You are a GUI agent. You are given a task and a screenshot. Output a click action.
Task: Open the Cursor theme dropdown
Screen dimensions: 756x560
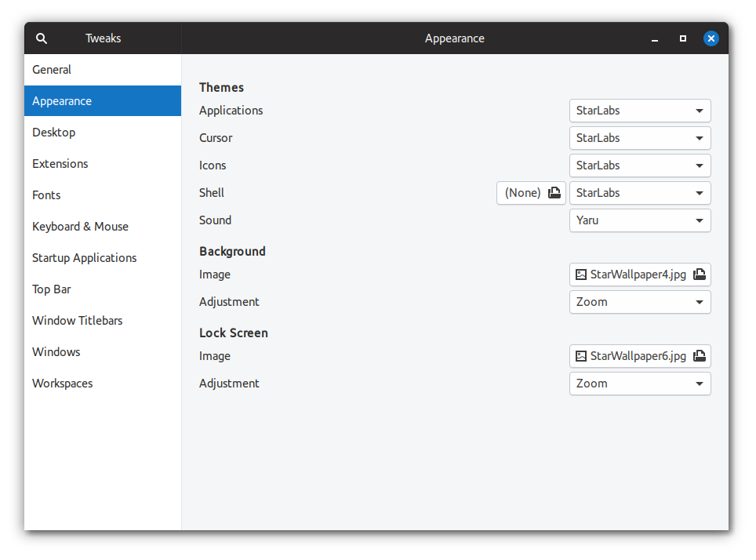pyautogui.click(x=640, y=139)
